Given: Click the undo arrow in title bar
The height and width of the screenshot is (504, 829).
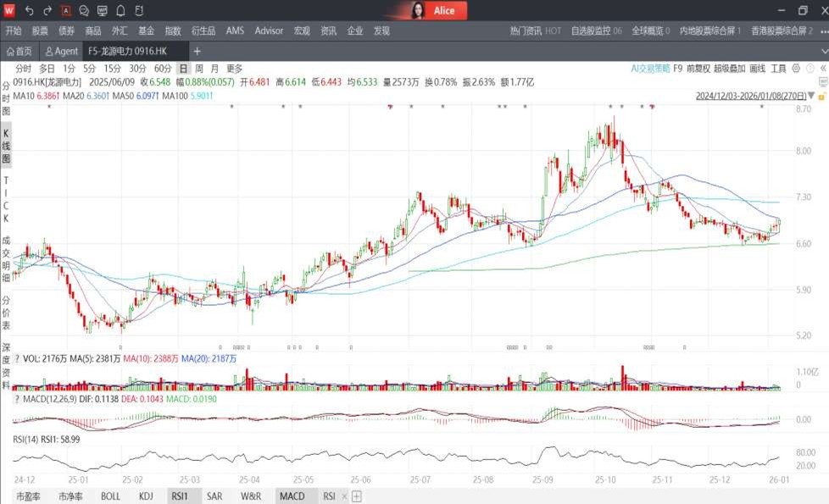Looking at the screenshot, I should pyautogui.click(x=29, y=11).
